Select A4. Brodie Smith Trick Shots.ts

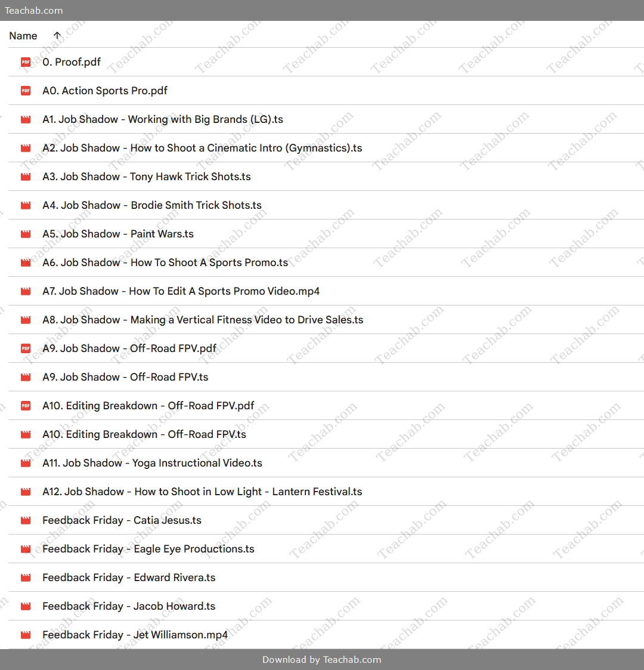tap(152, 205)
